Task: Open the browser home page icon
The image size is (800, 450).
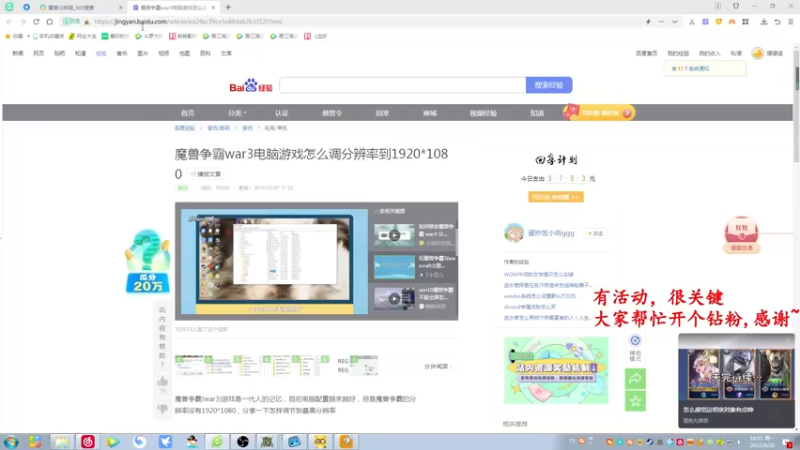Action: (49, 22)
